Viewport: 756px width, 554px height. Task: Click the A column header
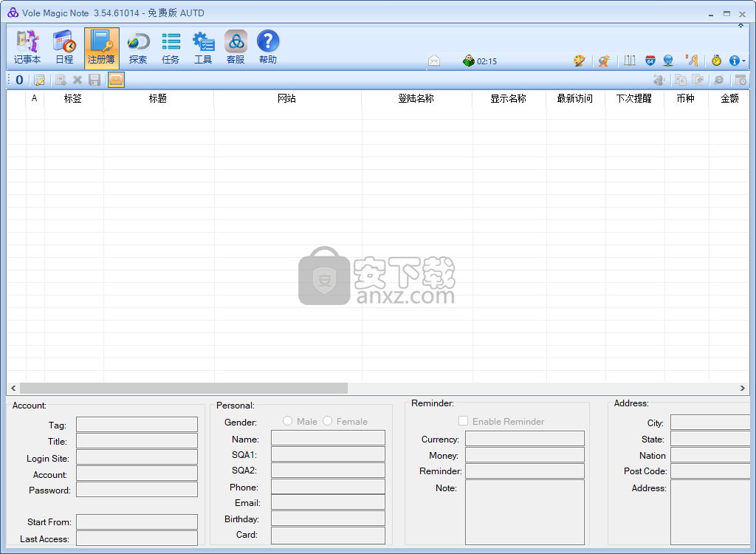(x=35, y=98)
